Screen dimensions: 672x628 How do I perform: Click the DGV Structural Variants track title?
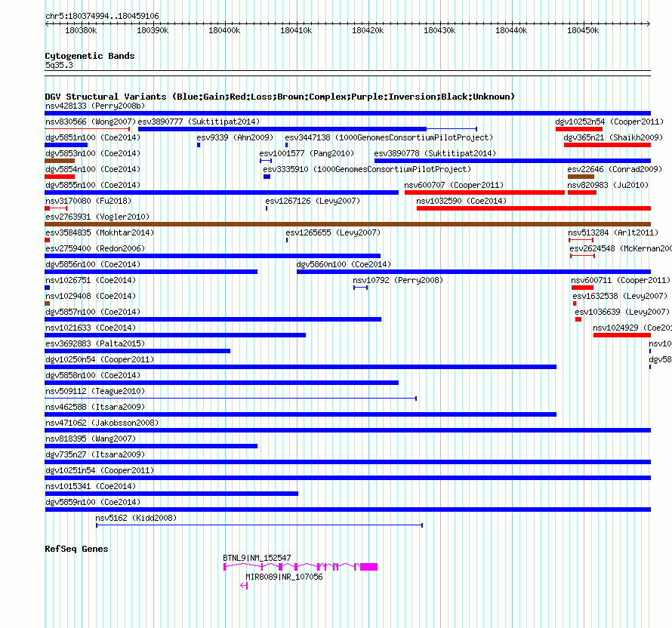coord(279,97)
